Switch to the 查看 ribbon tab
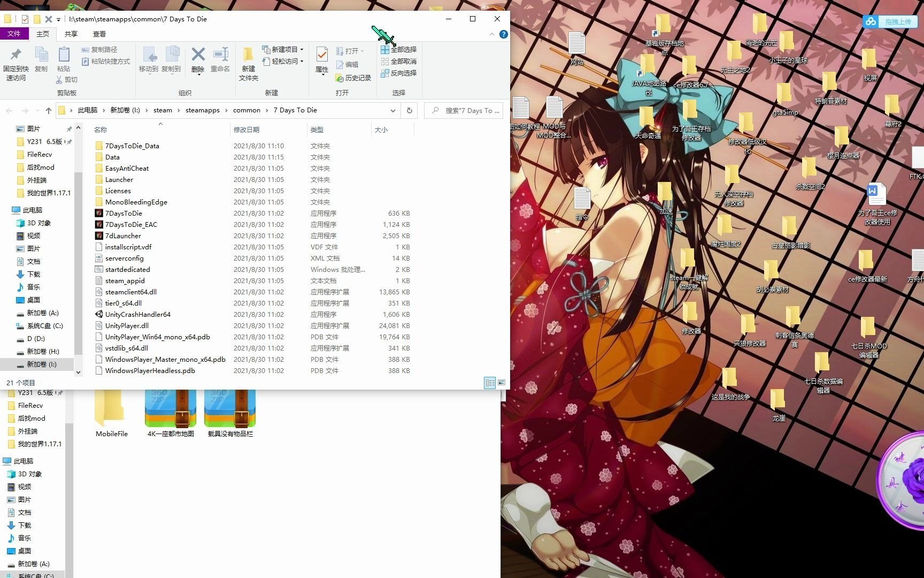This screenshot has height=578, width=924. point(99,34)
